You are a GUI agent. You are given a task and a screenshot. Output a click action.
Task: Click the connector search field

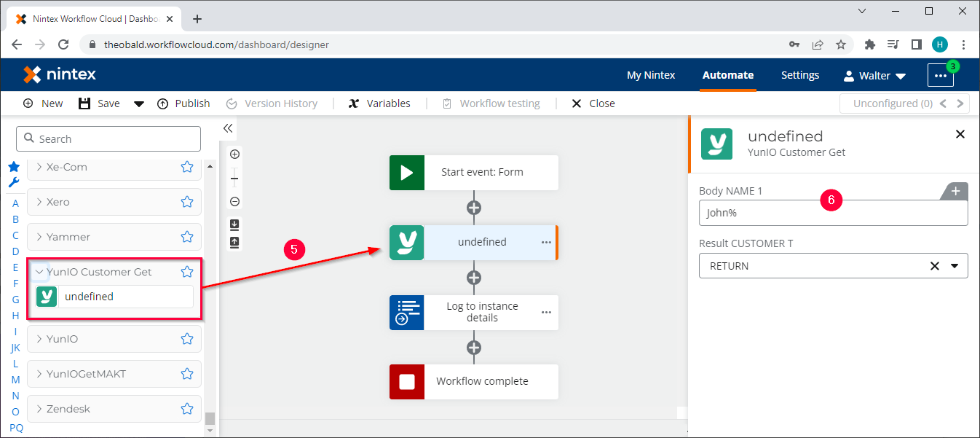pyautogui.click(x=108, y=138)
